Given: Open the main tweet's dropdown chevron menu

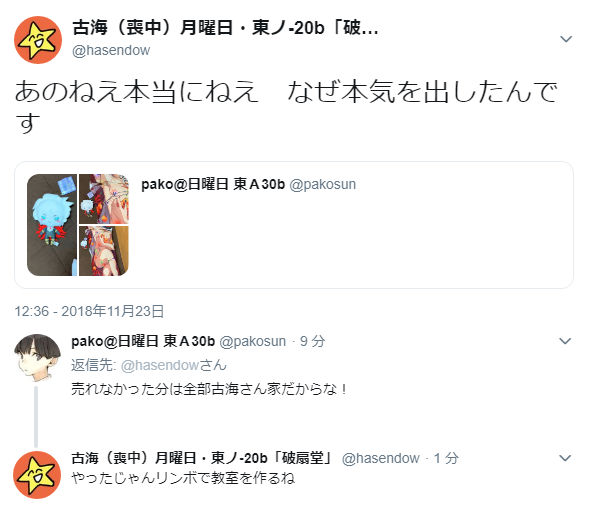Looking at the screenshot, I should pyautogui.click(x=566, y=39).
